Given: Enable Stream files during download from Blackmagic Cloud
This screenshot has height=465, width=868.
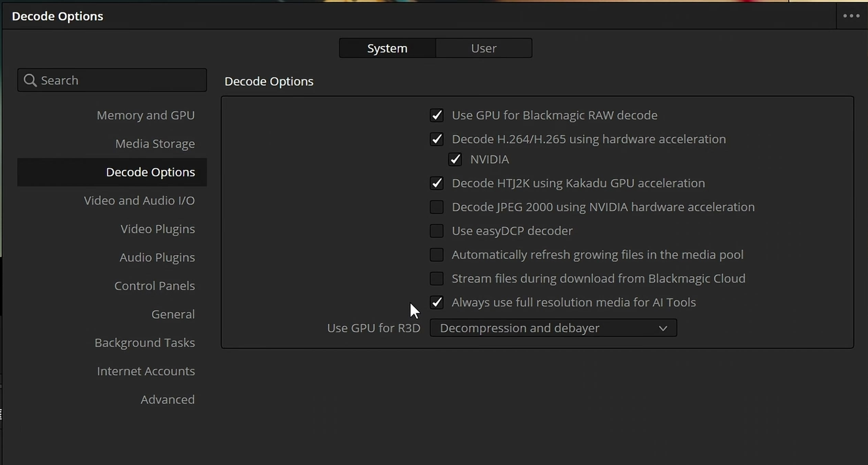Looking at the screenshot, I should coord(437,279).
